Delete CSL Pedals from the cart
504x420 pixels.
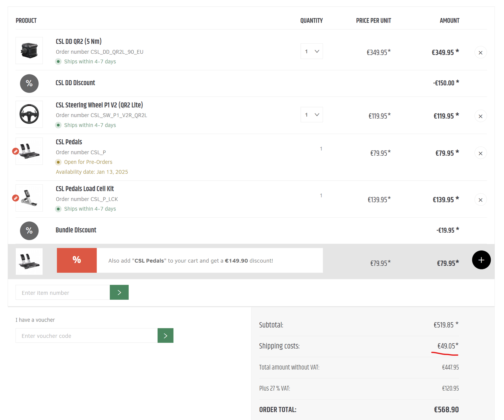click(480, 153)
